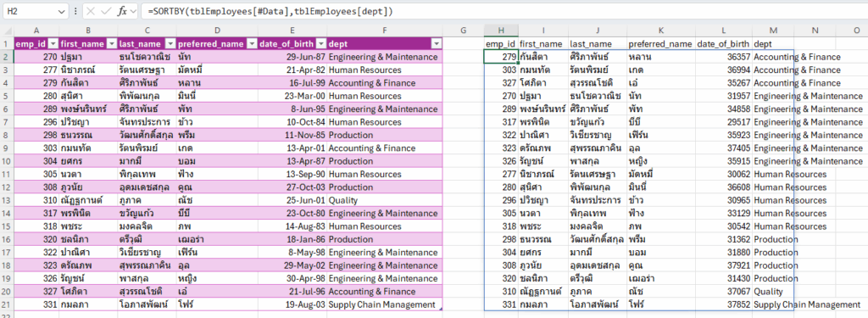Viewport: 868px width, 318px height.
Task: Click cell A2 with emp_id 270
Action: click(x=36, y=57)
